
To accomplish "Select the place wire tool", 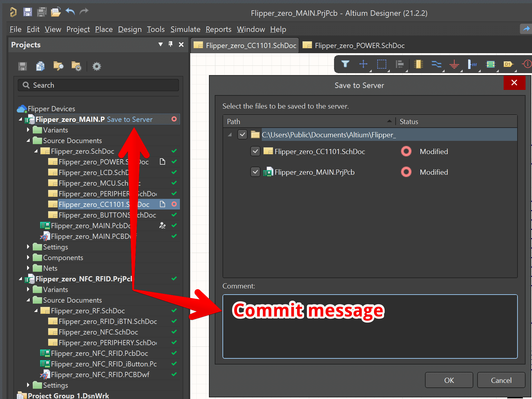I will pos(437,64).
